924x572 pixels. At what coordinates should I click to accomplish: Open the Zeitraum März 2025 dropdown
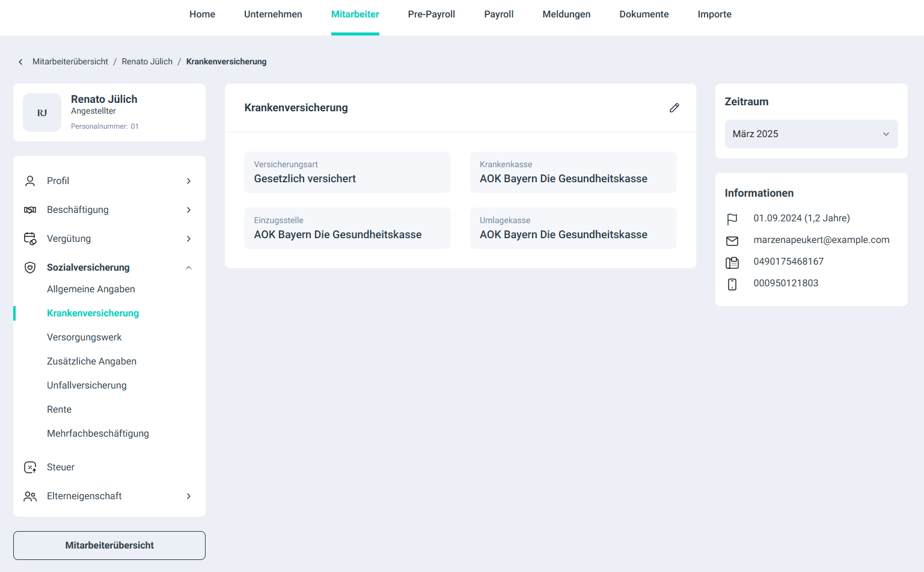(810, 134)
